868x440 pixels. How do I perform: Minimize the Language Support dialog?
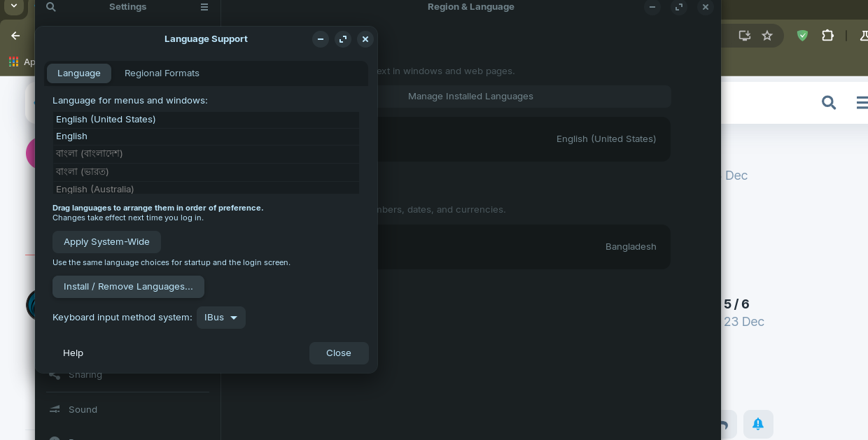coord(321,39)
